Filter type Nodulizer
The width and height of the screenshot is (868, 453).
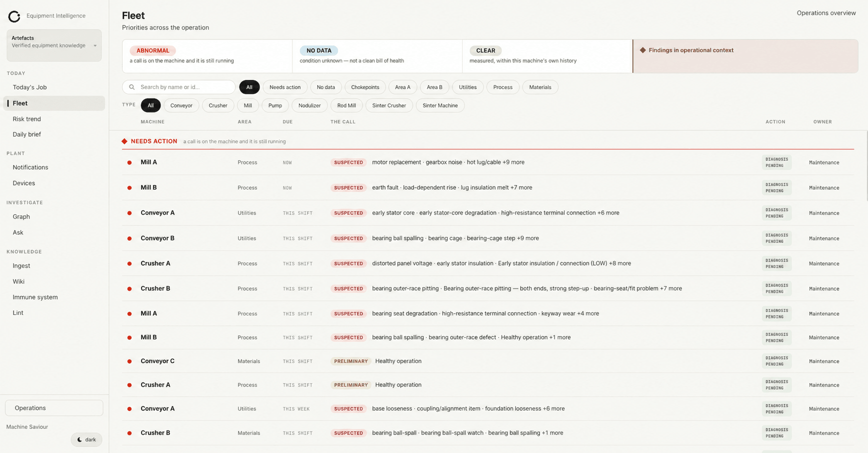[x=309, y=105]
